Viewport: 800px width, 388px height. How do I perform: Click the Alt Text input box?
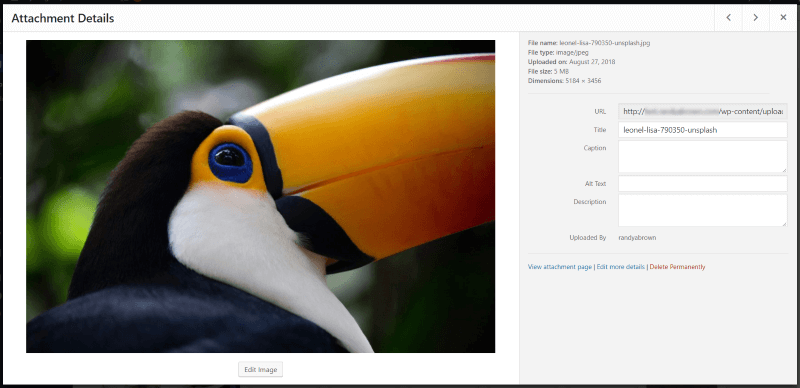pos(703,184)
